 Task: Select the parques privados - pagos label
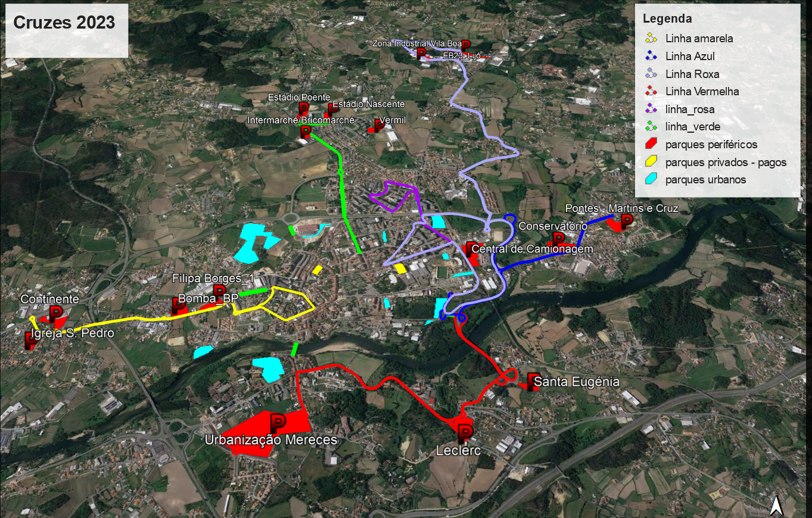[x=726, y=163]
